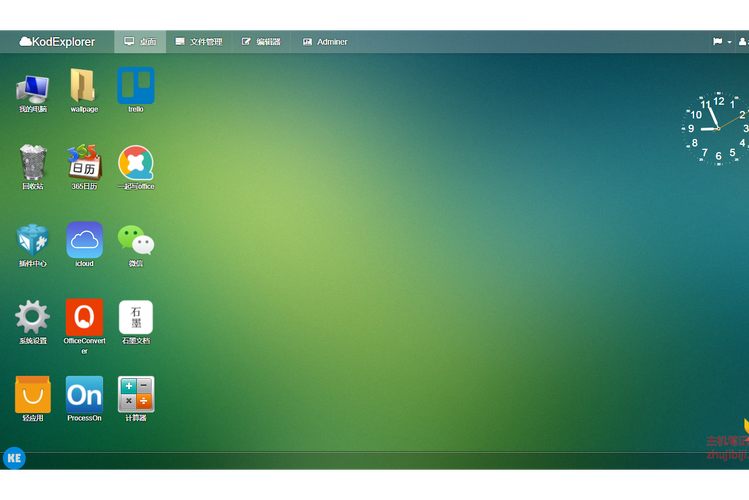Open the 365日历 calendar icon
The height and width of the screenshot is (500, 749).
point(84,163)
